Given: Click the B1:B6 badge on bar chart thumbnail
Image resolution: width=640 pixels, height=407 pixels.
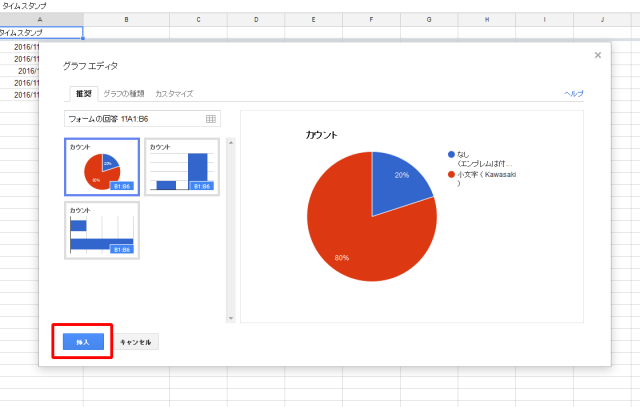Looking at the screenshot, I should pos(122,249).
